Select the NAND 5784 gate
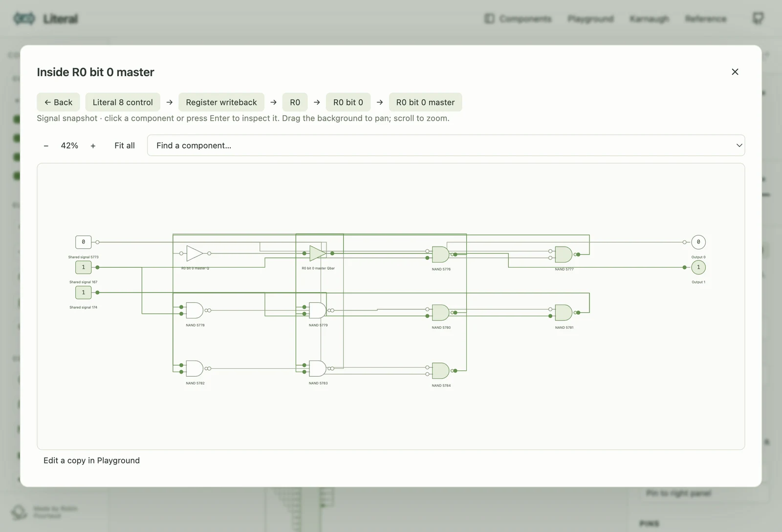The height and width of the screenshot is (532, 782). coord(440,371)
